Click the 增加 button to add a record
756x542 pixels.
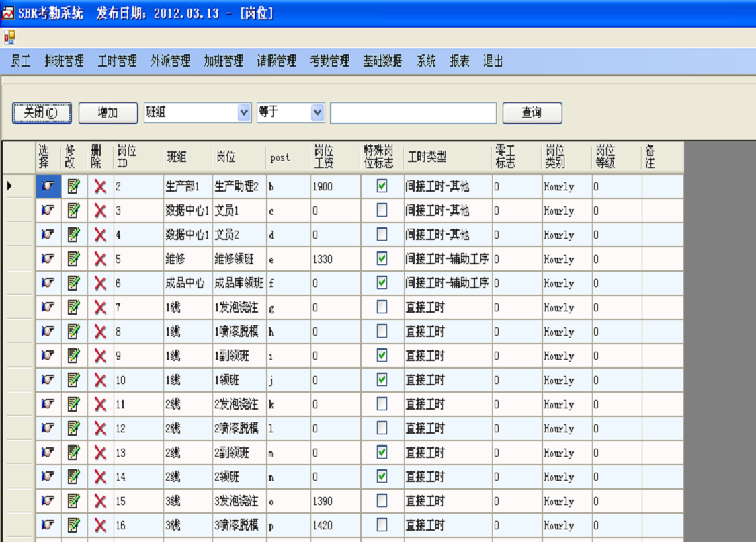[108, 112]
